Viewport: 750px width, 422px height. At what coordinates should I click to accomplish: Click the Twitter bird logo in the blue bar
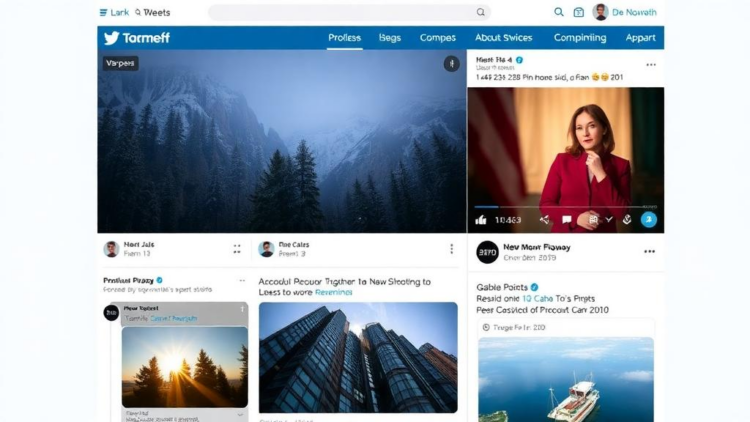[x=111, y=38]
